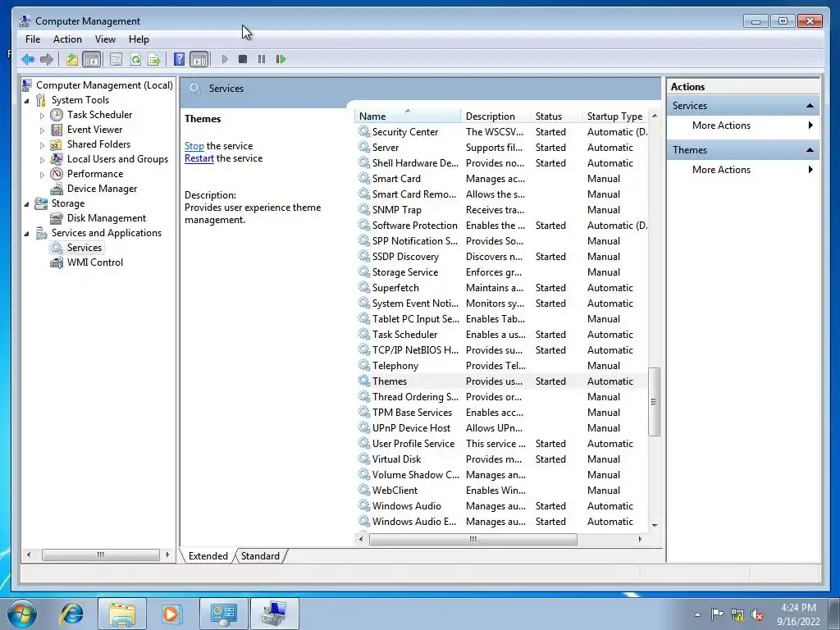840x630 pixels.
Task: Click the Pause Service toolbar icon
Action: (x=262, y=59)
